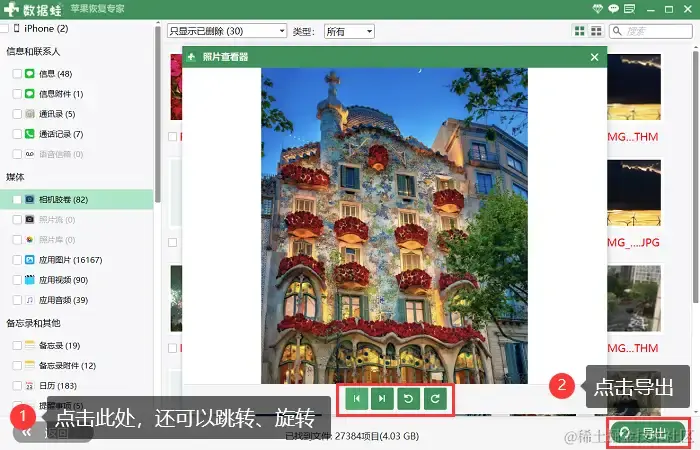This screenshot has height=450, width=700.
Task: Close the 照片查看器 photo viewer dialog
Action: pos(594,57)
